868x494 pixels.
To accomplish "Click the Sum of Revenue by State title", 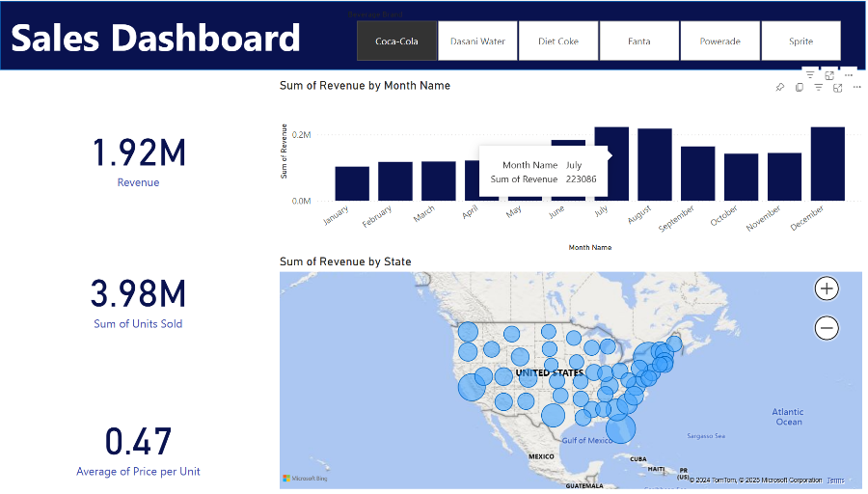I will (x=345, y=261).
